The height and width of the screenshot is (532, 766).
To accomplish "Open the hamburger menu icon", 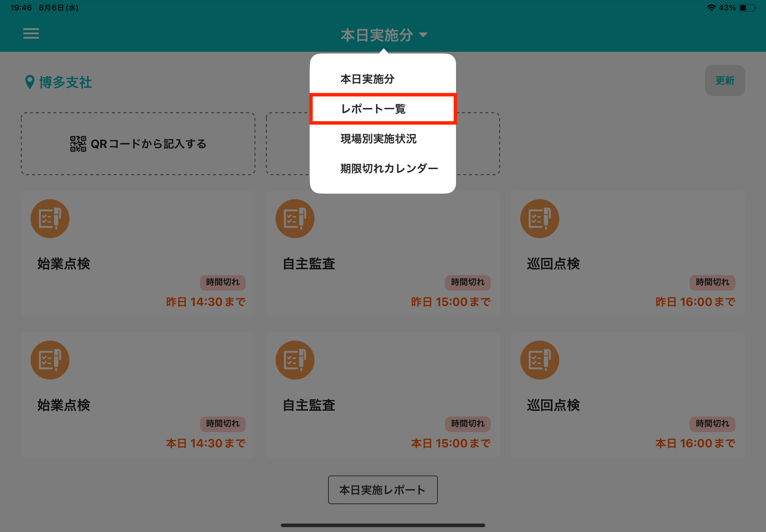I will 31,33.
